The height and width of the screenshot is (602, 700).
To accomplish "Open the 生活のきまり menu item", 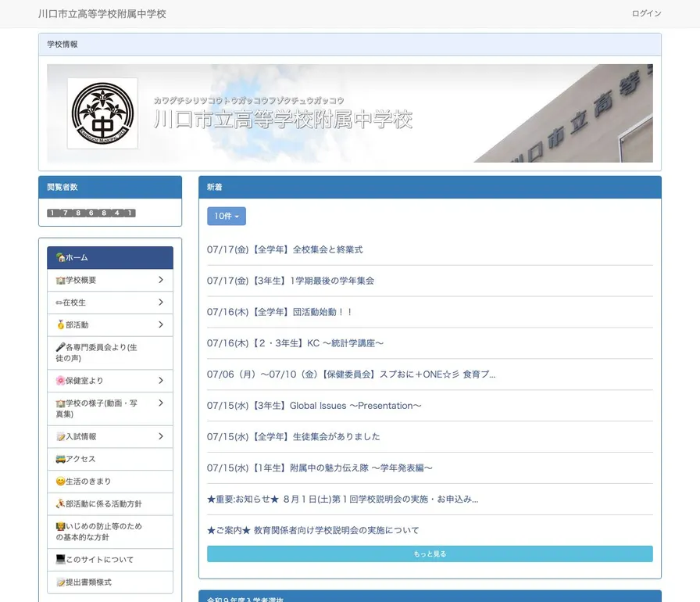I will click(x=110, y=482).
